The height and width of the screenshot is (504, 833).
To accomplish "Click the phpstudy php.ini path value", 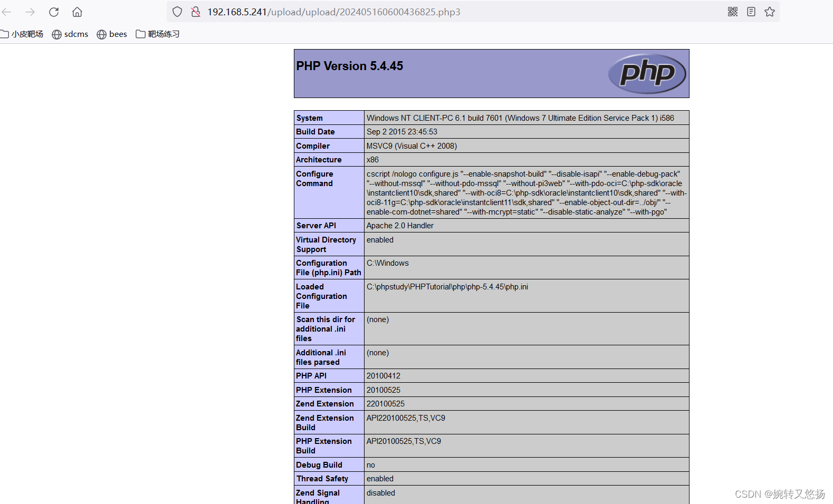I will point(447,287).
